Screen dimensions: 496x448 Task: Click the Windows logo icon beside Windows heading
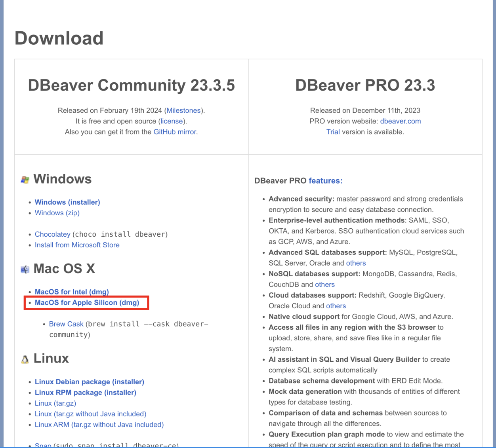(25, 180)
